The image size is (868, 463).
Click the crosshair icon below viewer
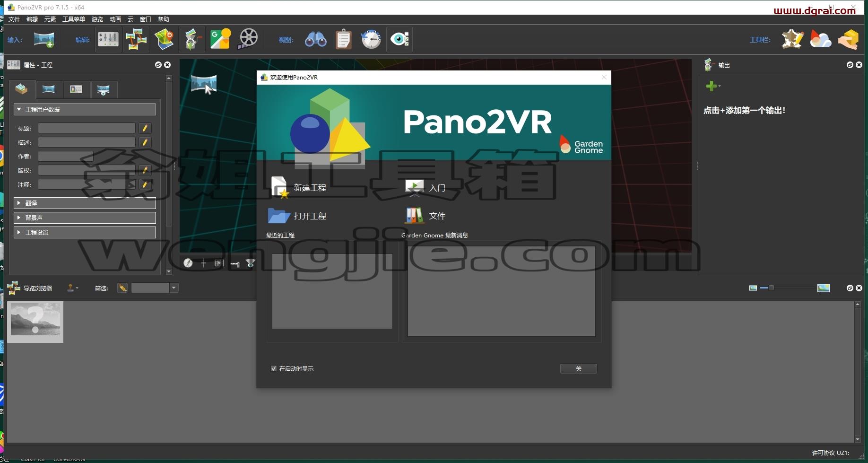[x=204, y=263]
